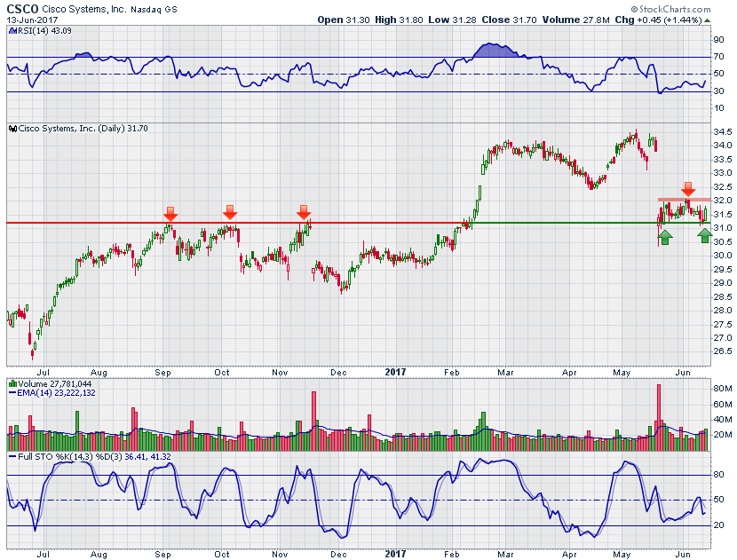Click the 30.0 price axis label
This screenshot has width=737, height=560.
[x=723, y=256]
